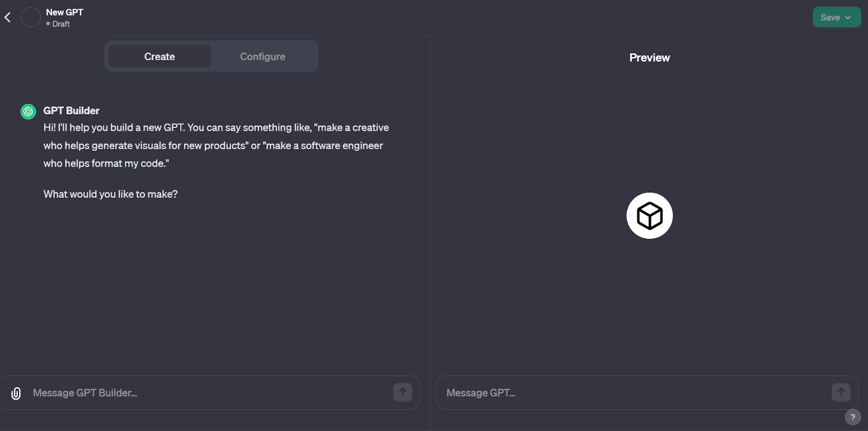Click the green GPT Builder logo icon

tap(28, 112)
